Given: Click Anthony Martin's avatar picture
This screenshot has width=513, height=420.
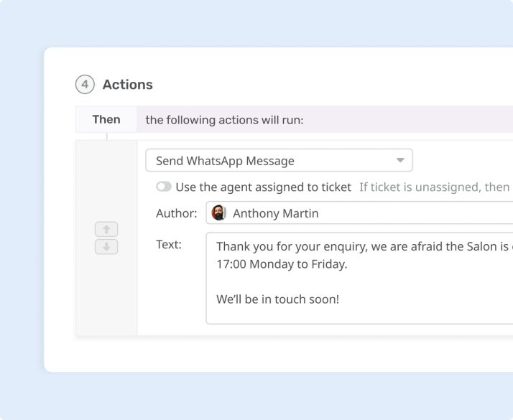Looking at the screenshot, I should pyautogui.click(x=218, y=213).
